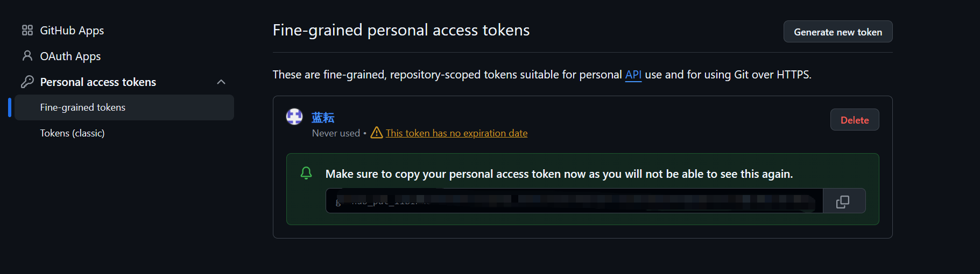Image resolution: width=980 pixels, height=274 pixels.
Task: Go to the OAuth Apps section
Action: click(x=70, y=56)
